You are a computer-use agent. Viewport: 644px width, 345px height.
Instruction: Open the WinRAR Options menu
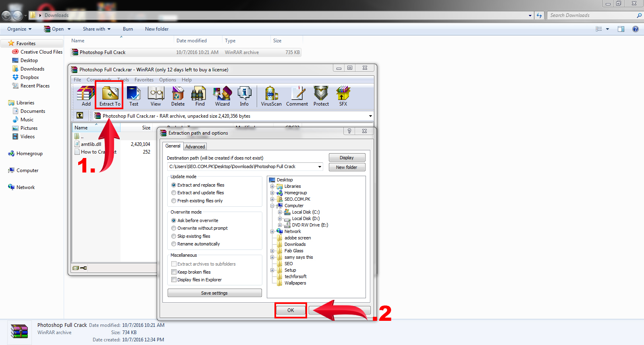(168, 80)
